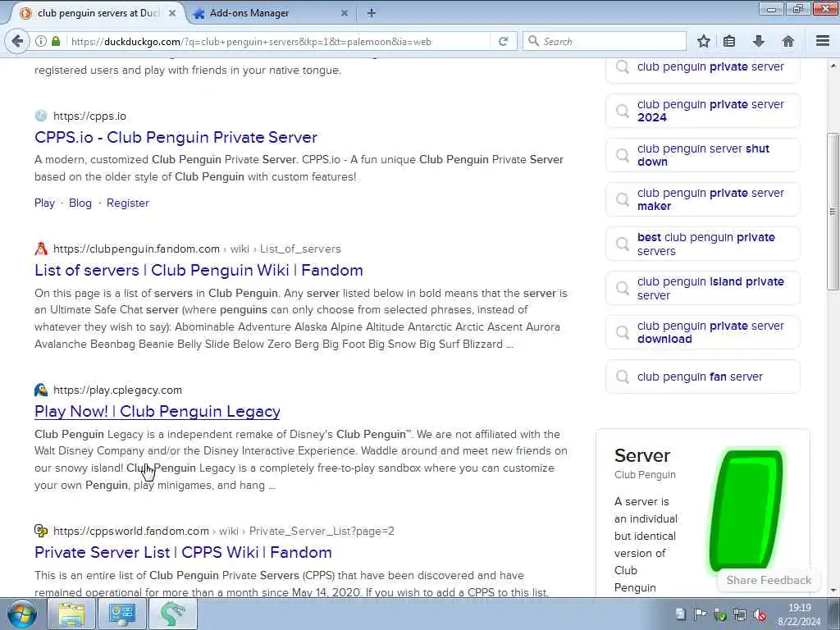Select the club penguin servers DuckDuckGo tab
Image resolution: width=840 pixels, height=630 pixels.
[x=97, y=13]
